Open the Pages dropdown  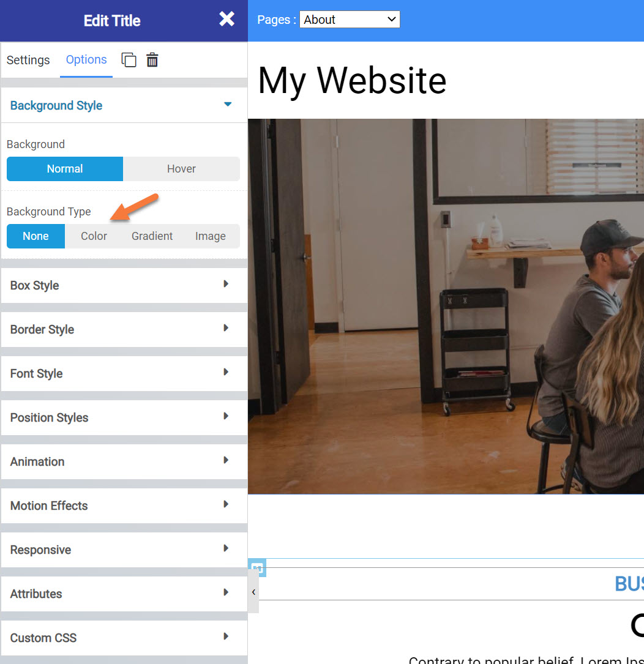(x=350, y=20)
